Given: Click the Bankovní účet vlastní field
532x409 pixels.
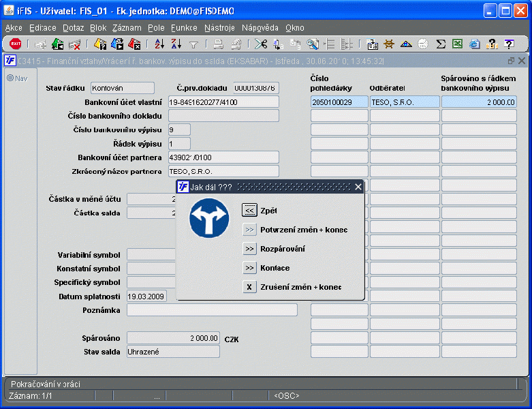Looking at the screenshot, I should click(223, 102).
